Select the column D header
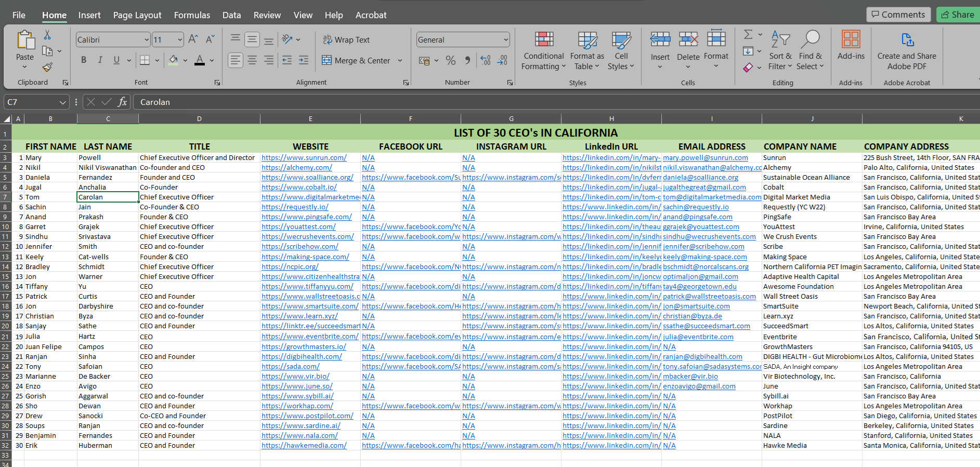 tap(199, 119)
